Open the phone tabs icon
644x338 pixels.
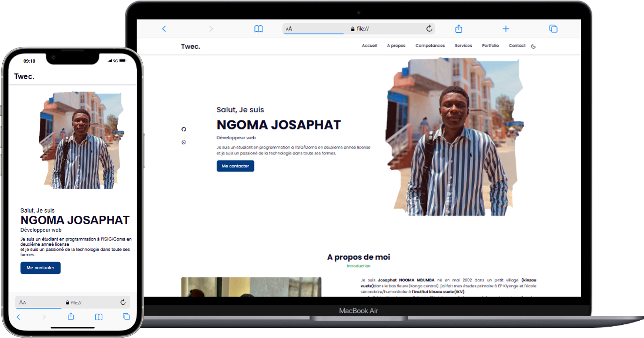pyautogui.click(x=126, y=317)
